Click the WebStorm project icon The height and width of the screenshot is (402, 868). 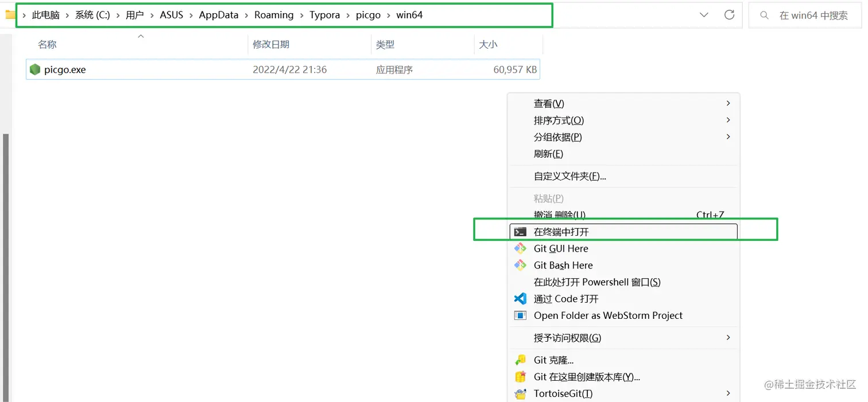point(520,315)
